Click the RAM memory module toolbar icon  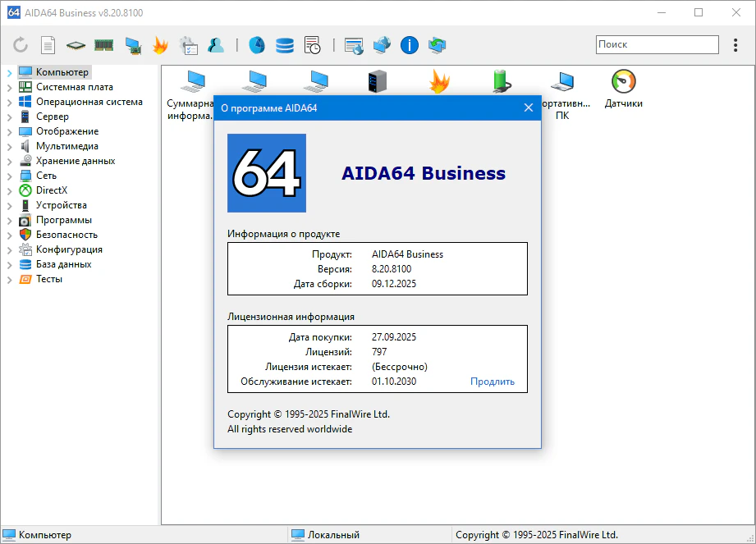click(x=103, y=45)
